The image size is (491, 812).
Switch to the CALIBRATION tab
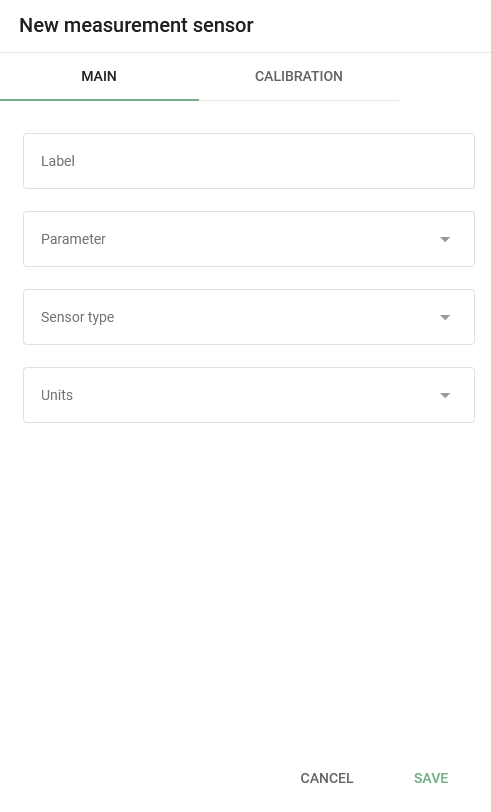(299, 77)
